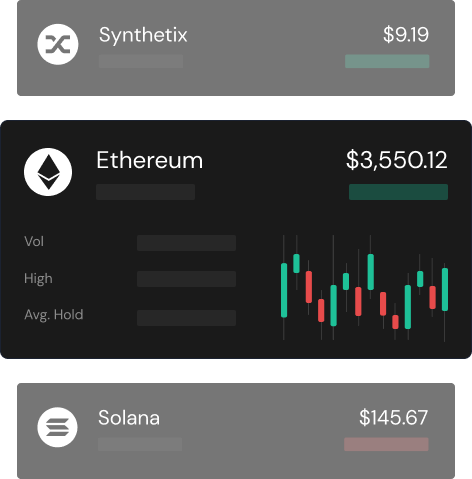Open the Synthetix asset card

coord(236,48)
